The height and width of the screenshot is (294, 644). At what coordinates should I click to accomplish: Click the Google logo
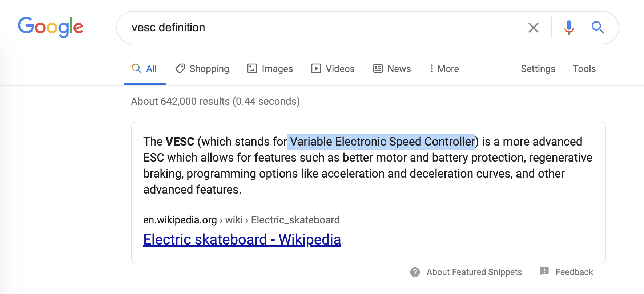tap(51, 27)
